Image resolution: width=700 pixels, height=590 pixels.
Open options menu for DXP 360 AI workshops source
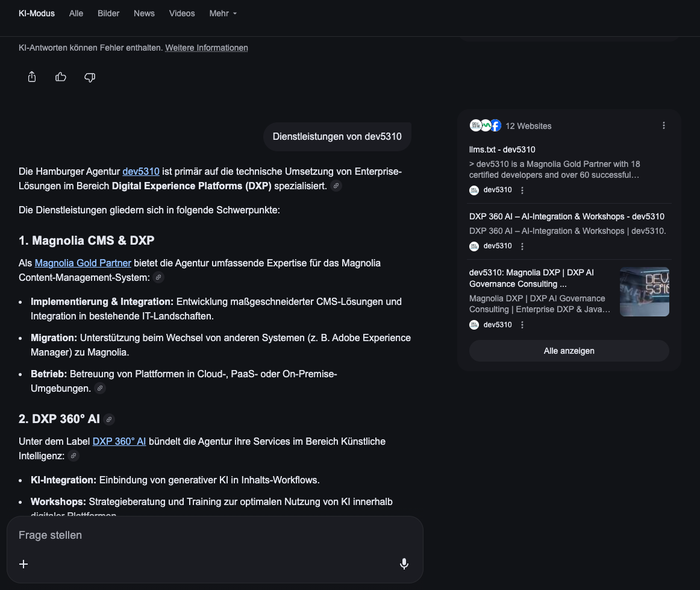pos(522,246)
